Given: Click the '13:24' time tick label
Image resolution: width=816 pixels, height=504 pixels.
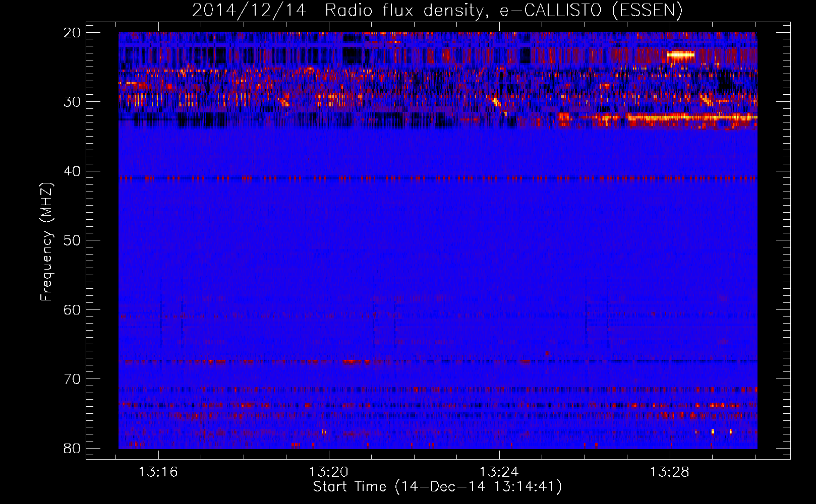Looking at the screenshot, I should click(499, 472).
